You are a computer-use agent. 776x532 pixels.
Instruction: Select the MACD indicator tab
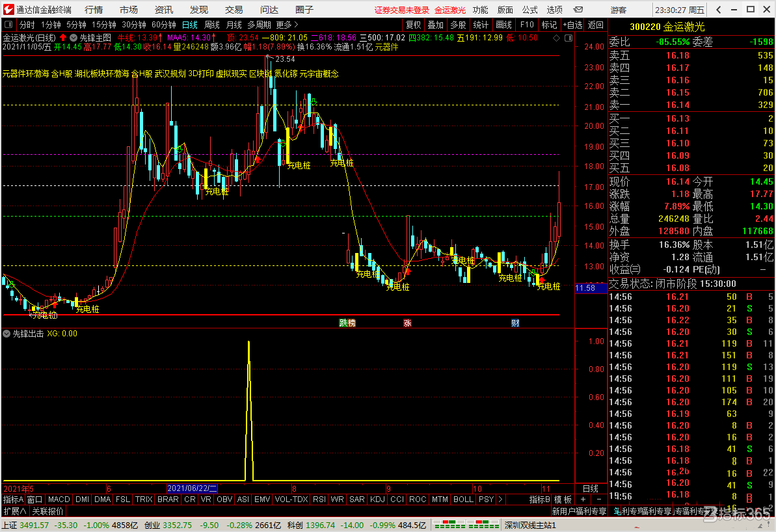[59, 499]
